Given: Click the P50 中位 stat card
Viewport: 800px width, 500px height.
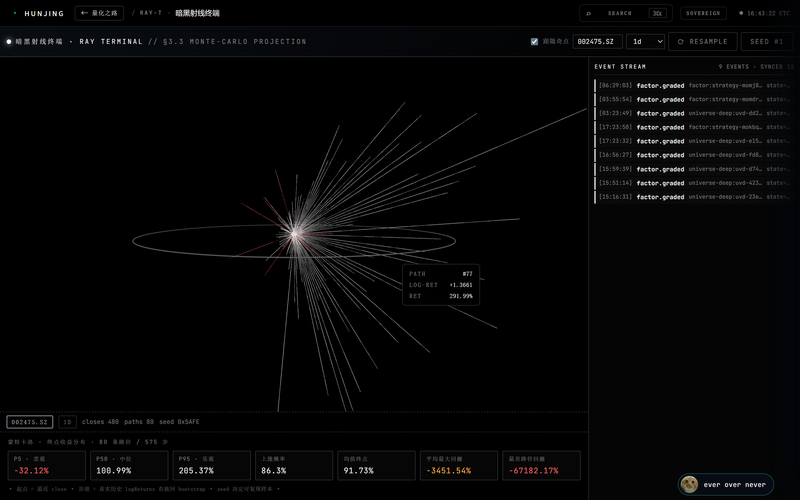Looking at the screenshot, I should click(x=129, y=465).
